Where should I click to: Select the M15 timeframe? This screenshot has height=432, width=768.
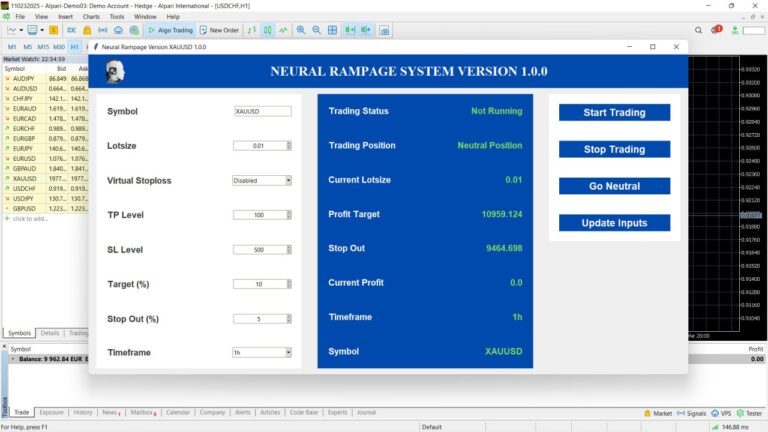click(x=43, y=47)
